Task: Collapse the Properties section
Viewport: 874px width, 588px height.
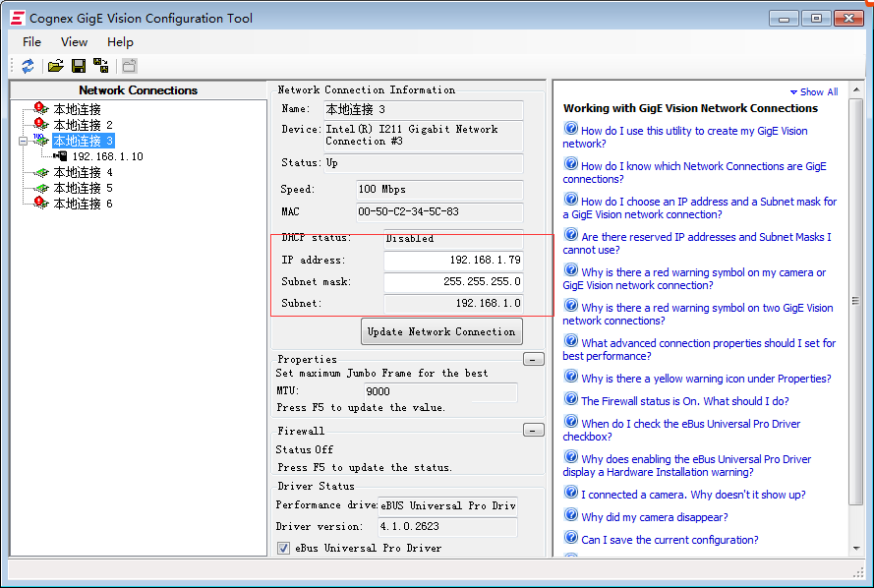Action: coord(534,360)
